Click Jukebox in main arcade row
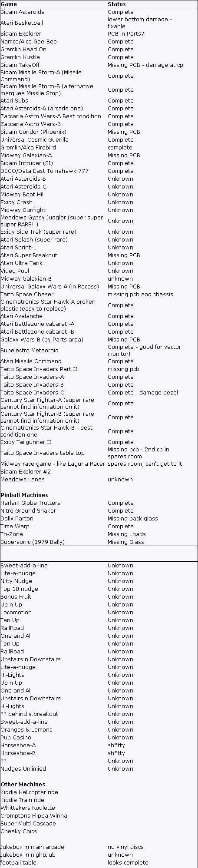This screenshot has width=198, height=868. coord(99,847)
